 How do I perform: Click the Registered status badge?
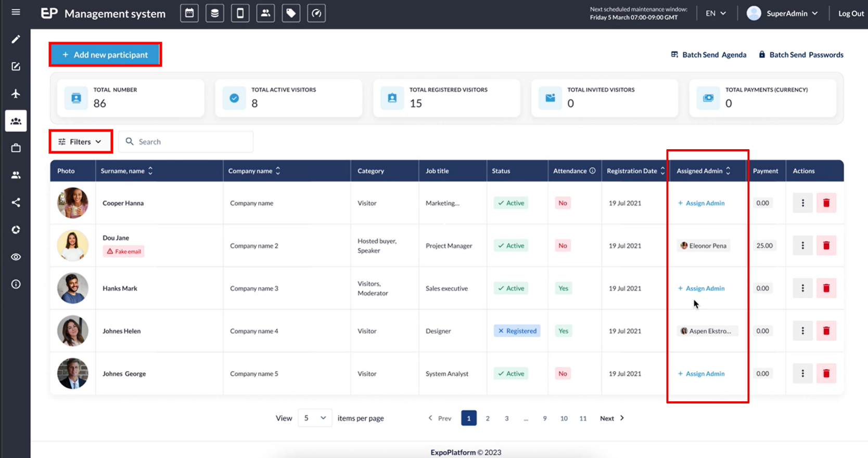click(517, 331)
